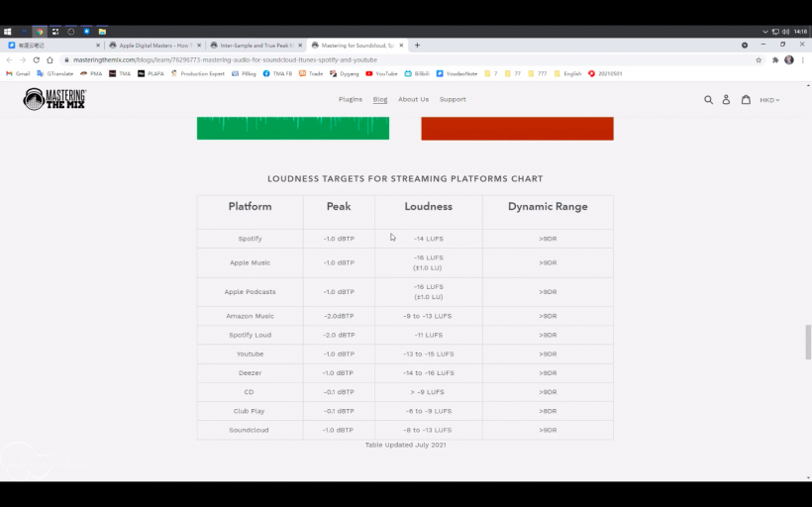Viewport: 812px width, 507px height.
Task: Open the Trade bookmark
Action: pyautogui.click(x=311, y=74)
